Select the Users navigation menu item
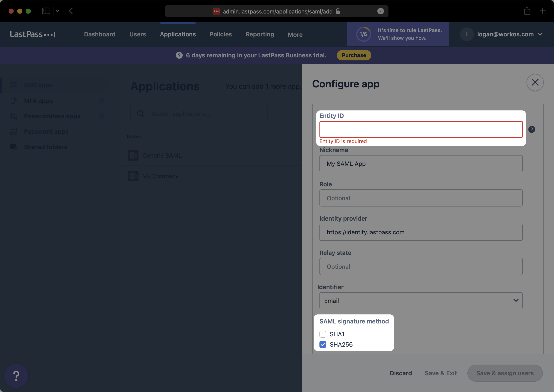 coord(138,34)
